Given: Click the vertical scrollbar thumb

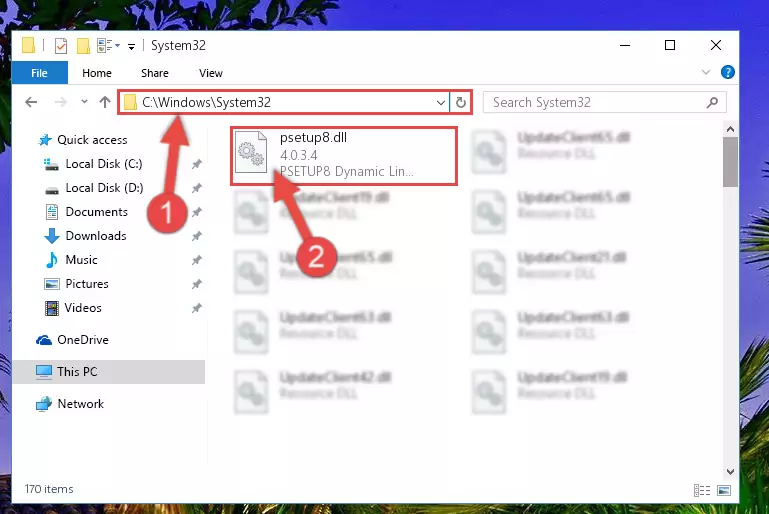Looking at the screenshot, I should click(730, 162).
